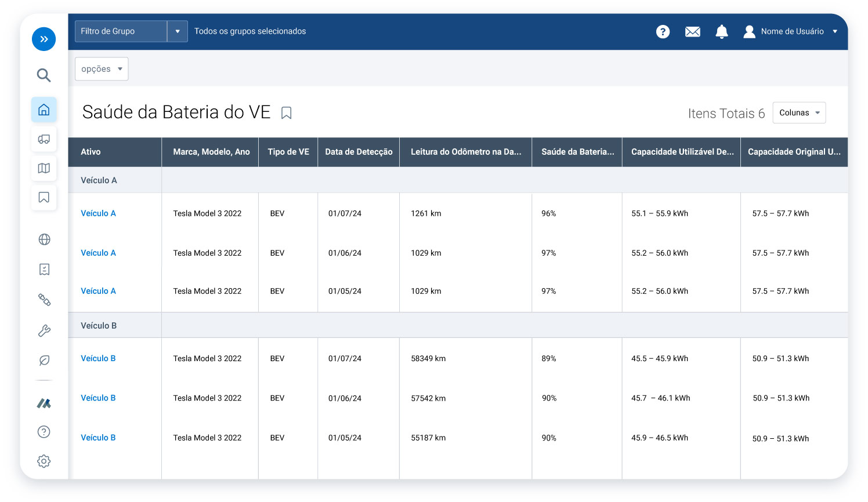Click the Veículo B group header row
868x502 pixels.
click(x=99, y=326)
